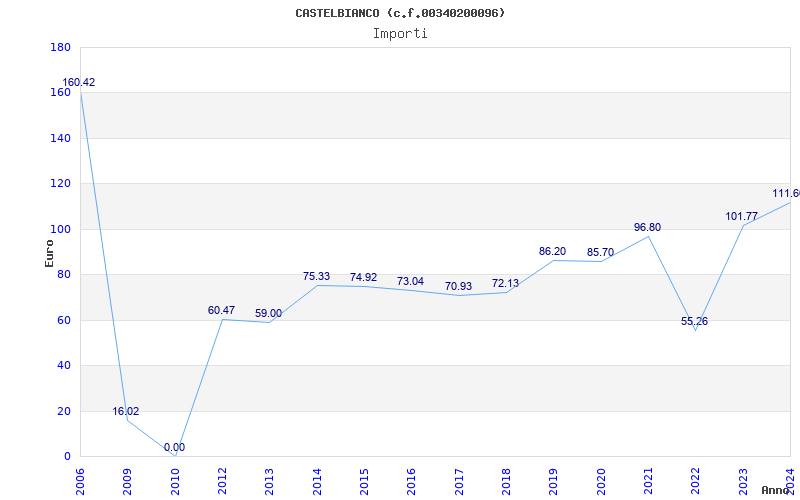Select the 160.42 data label
Image resolution: width=800 pixels, height=500 pixels.
[x=79, y=83]
